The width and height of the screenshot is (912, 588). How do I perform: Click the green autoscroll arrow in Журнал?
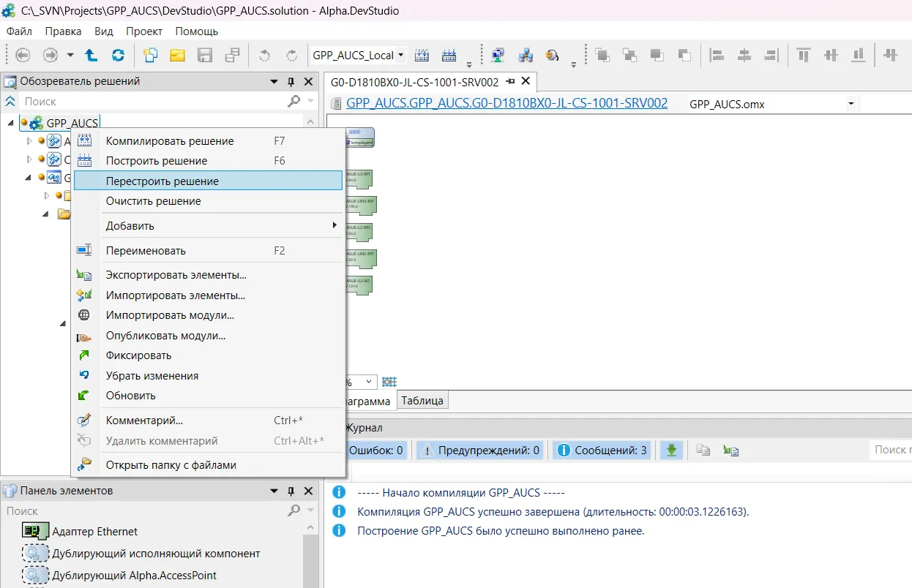point(670,451)
